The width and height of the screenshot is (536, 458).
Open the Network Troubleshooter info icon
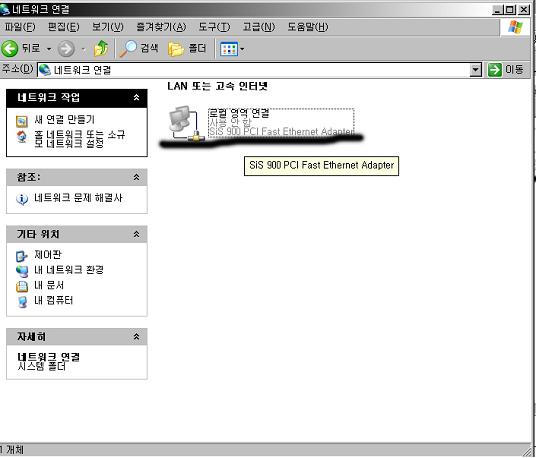click(x=22, y=199)
